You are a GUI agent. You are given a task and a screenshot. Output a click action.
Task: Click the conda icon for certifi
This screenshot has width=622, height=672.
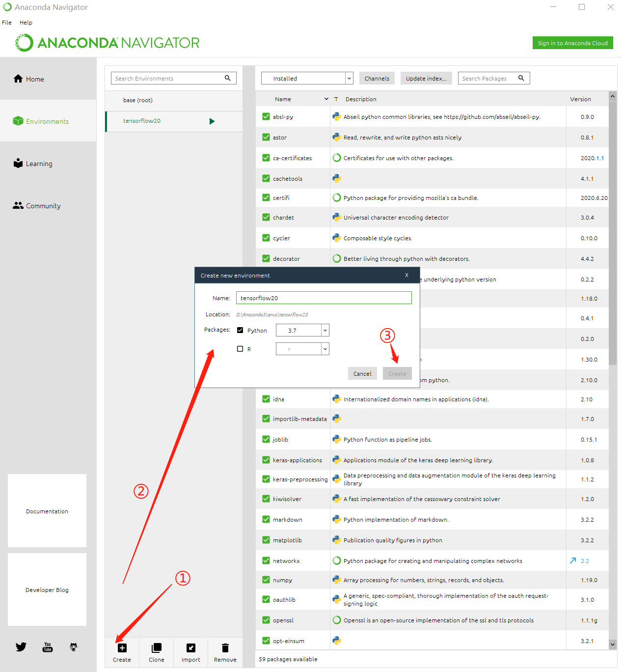337,197
